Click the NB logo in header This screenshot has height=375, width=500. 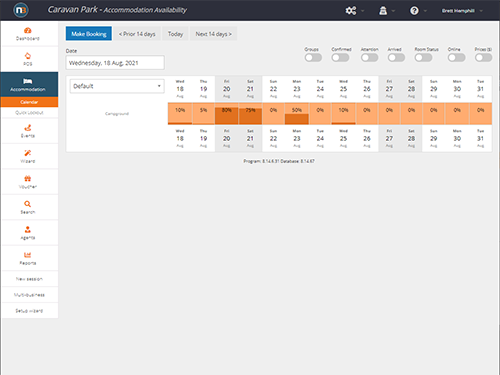(x=21, y=10)
